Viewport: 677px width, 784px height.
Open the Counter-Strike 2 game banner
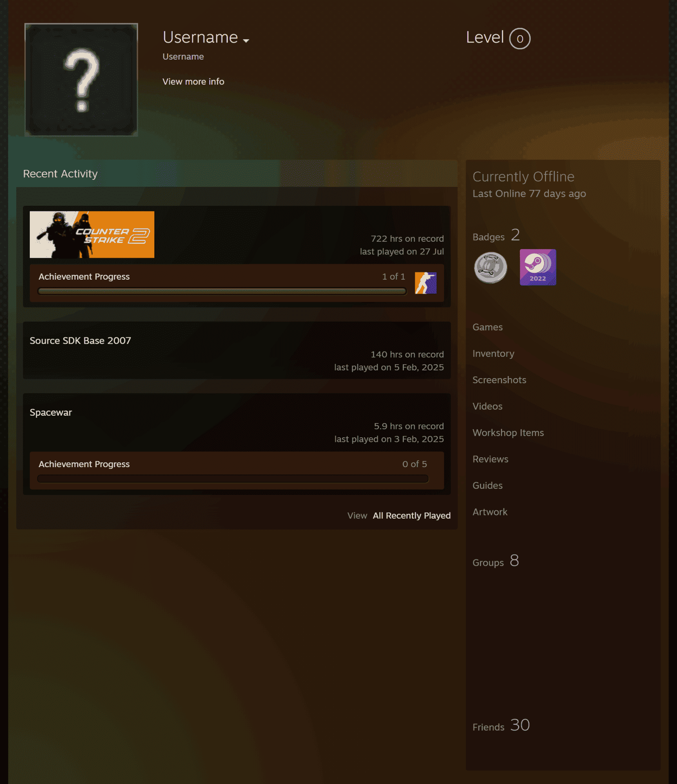coord(92,234)
